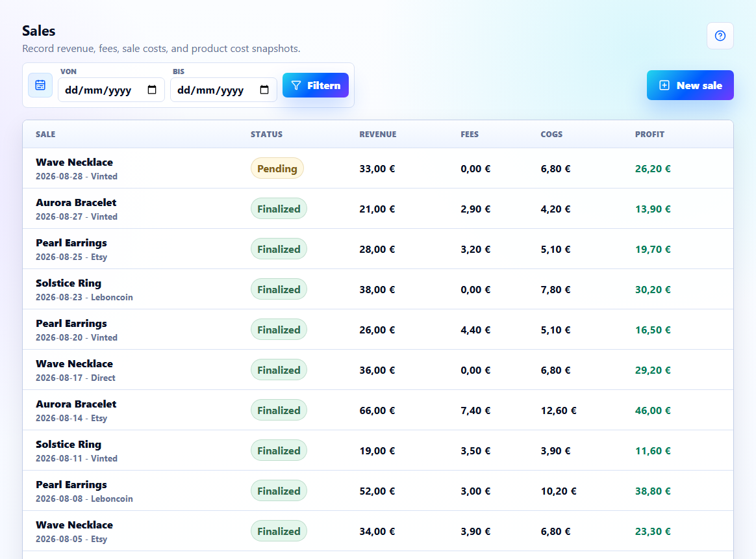Open Wave Necklace sale from 2026-08-17

pos(378,370)
